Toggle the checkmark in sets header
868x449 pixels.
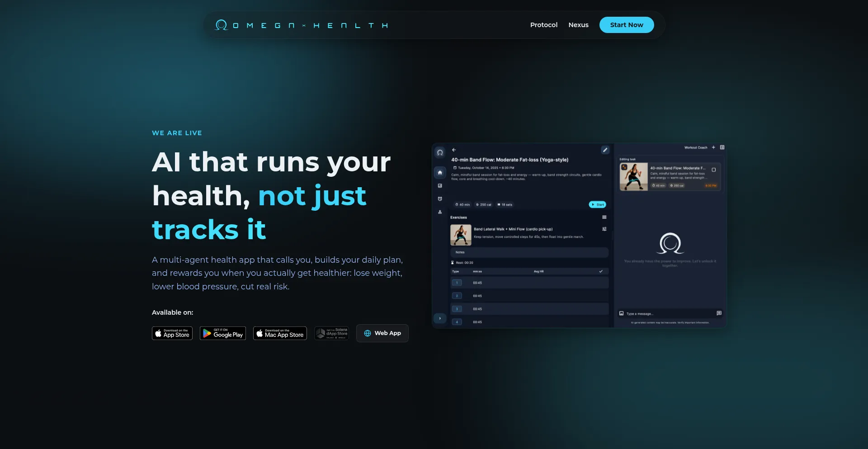pyautogui.click(x=601, y=271)
